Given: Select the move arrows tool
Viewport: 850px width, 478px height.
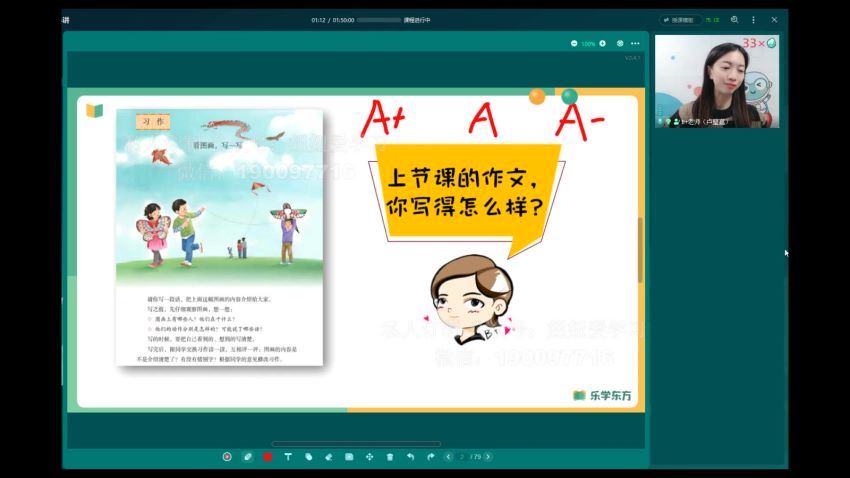Looking at the screenshot, I should tap(369, 457).
